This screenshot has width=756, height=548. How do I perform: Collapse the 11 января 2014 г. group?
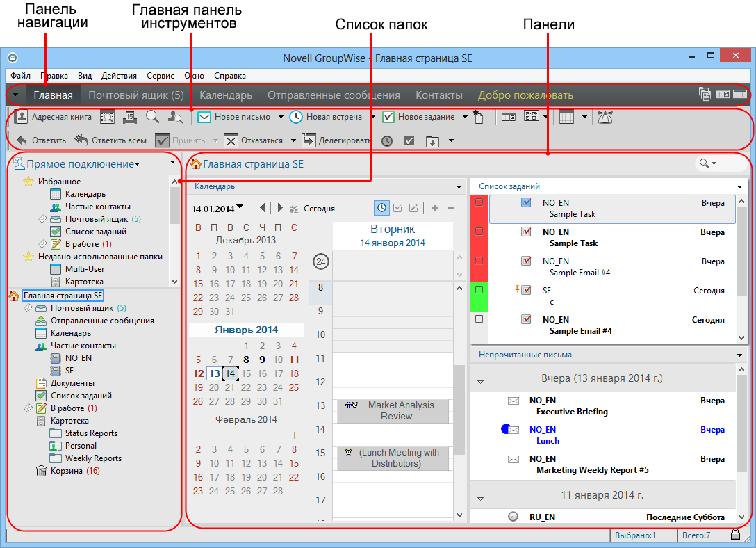point(480,499)
